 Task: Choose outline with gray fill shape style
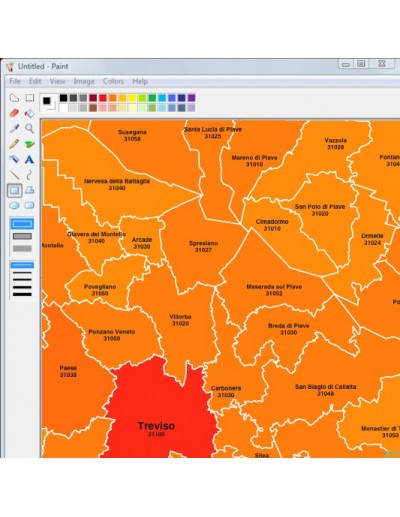(x=22, y=236)
